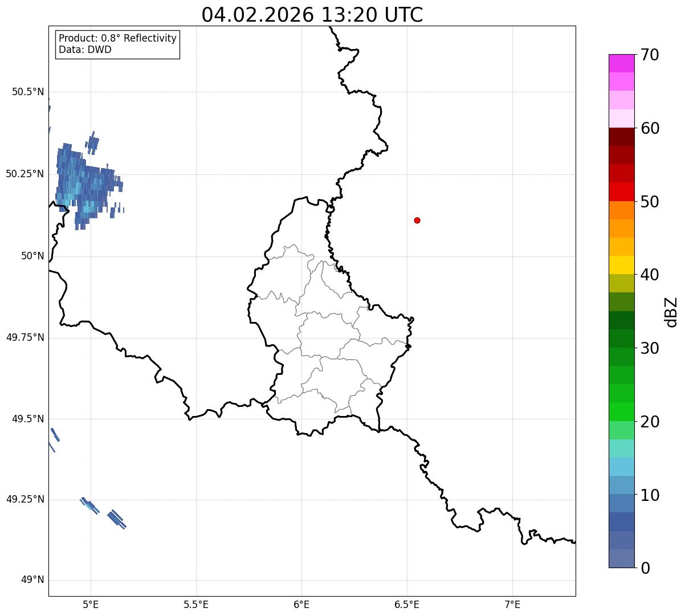Screen dimensions: 685x616
Task: Pick the grey-blue swatch at the colorbar bottom
Action: 621,558
